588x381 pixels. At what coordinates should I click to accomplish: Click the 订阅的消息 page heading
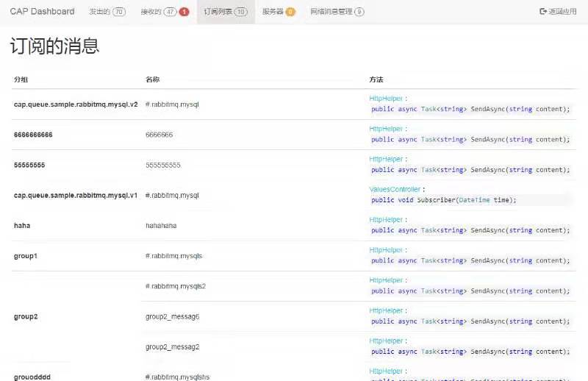(54, 46)
